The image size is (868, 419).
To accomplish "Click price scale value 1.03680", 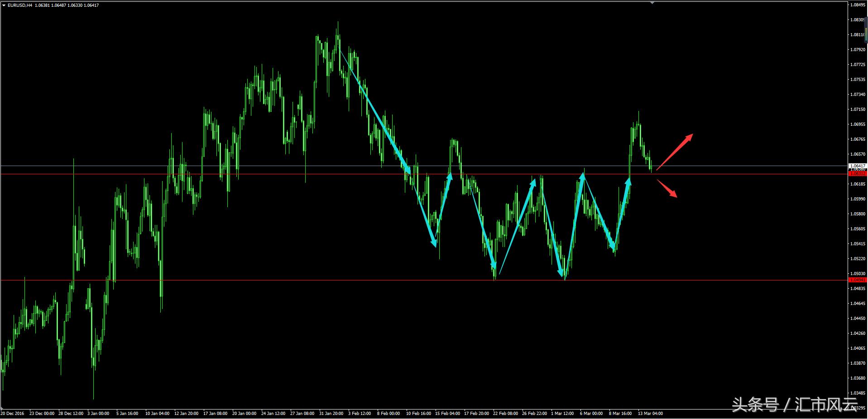I will [x=858, y=378].
